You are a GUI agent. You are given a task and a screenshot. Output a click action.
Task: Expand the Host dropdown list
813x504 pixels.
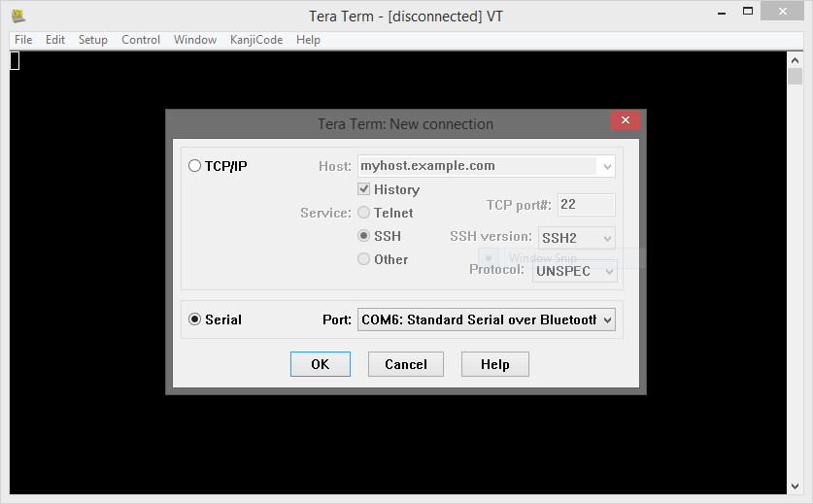pyautogui.click(x=607, y=166)
